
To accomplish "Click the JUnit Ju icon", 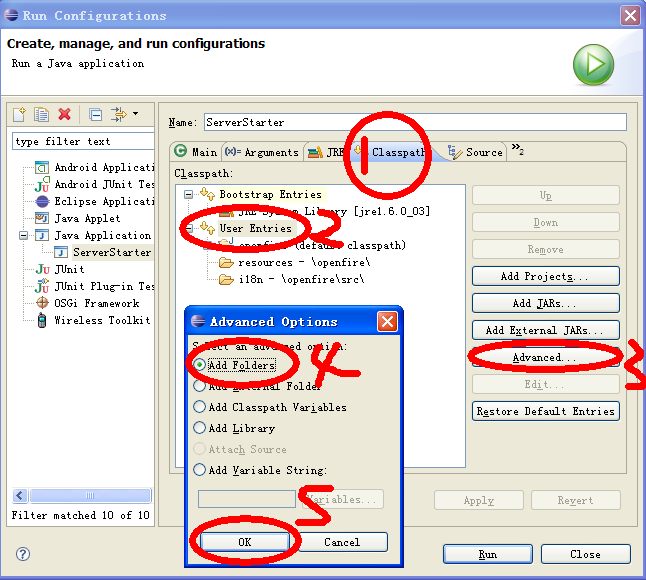I will [x=42, y=269].
